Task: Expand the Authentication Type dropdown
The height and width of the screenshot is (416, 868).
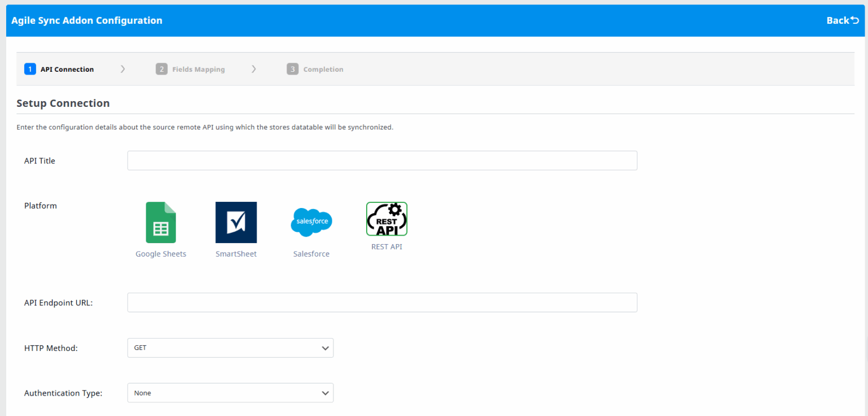Action: 230,393
